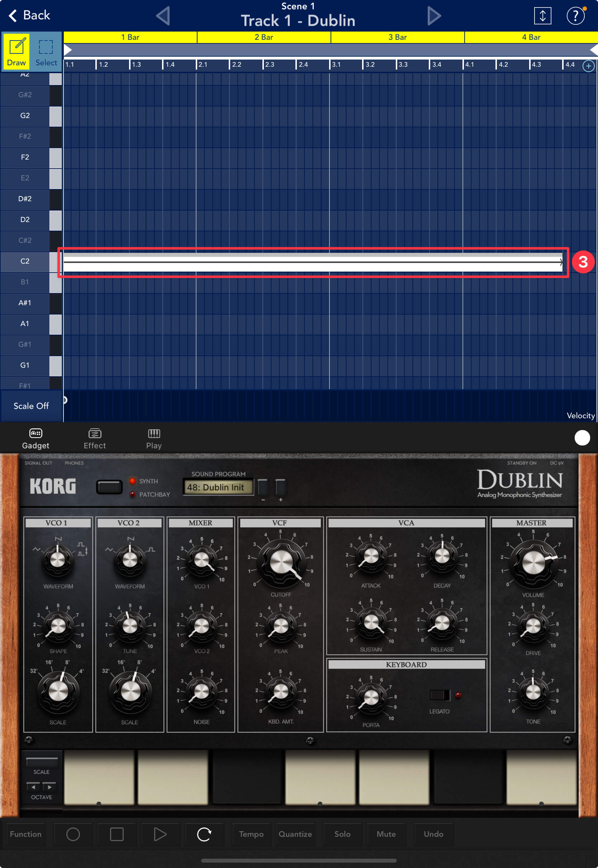
Task: Toggle the loop playback icon
Action: (204, 834)
